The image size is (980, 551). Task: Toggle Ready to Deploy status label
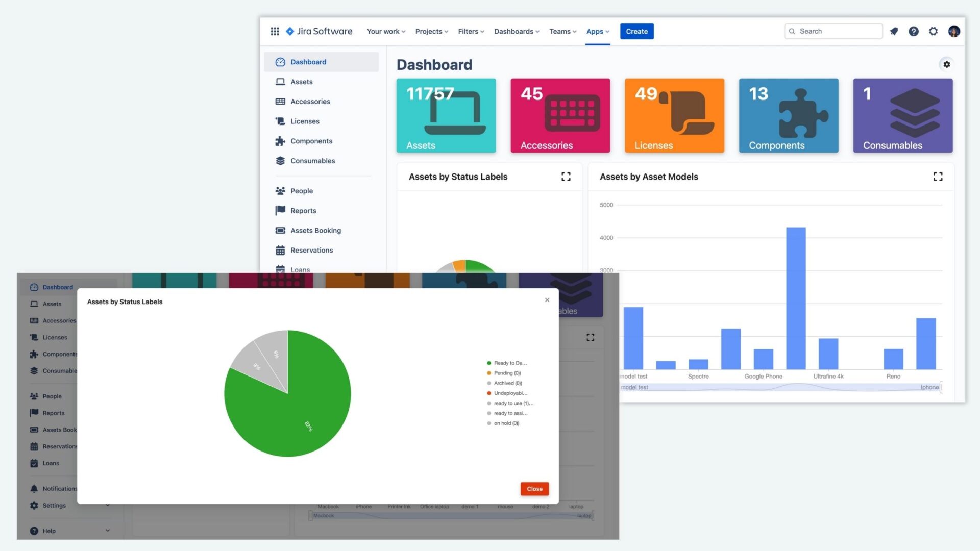coord(508,363)
